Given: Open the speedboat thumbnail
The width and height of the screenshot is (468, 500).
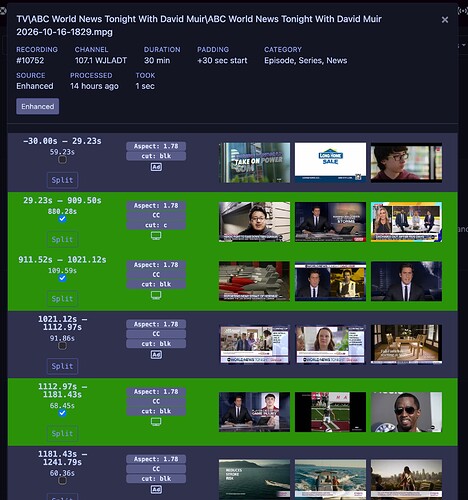Looking at the screenshot, I should tap(330, 479).
